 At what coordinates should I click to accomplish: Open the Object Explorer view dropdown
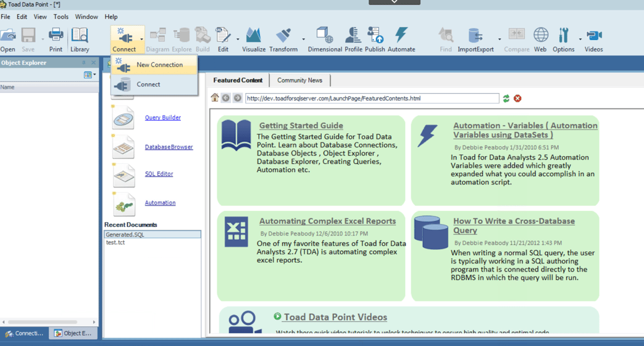point(90,75)
